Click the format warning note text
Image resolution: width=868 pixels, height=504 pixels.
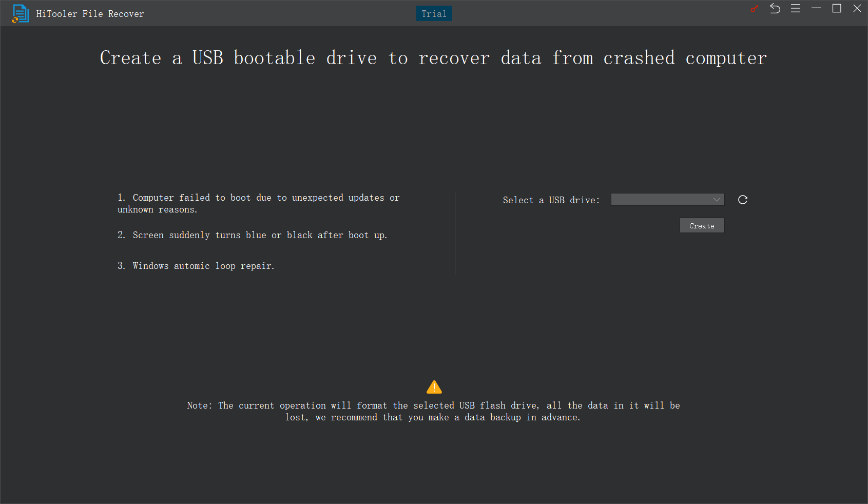pyautogui.click(x=433, y=411)
